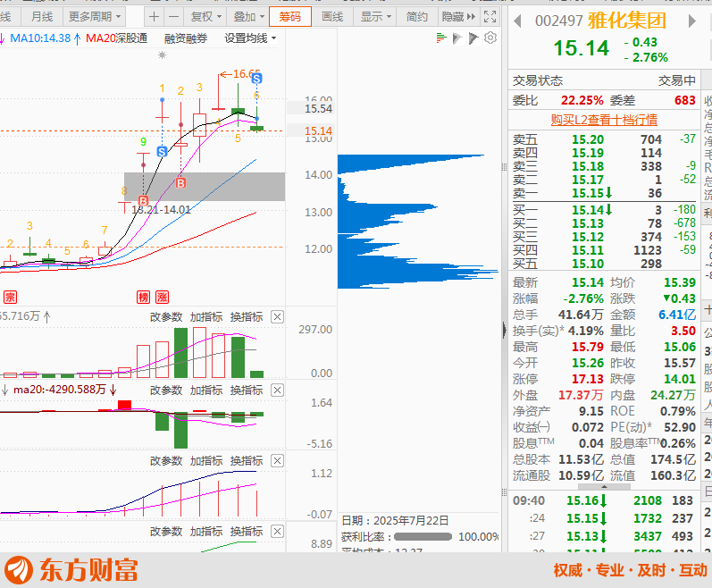Image resolution: width=712 pixels, height=588 pixels.
Task: Click the blue S marker near 14.50
Action: [x=162, y=152]
